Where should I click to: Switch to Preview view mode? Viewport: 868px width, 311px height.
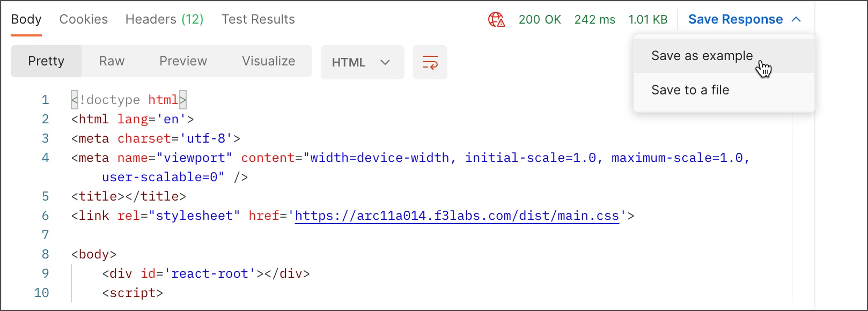point(183,61)
